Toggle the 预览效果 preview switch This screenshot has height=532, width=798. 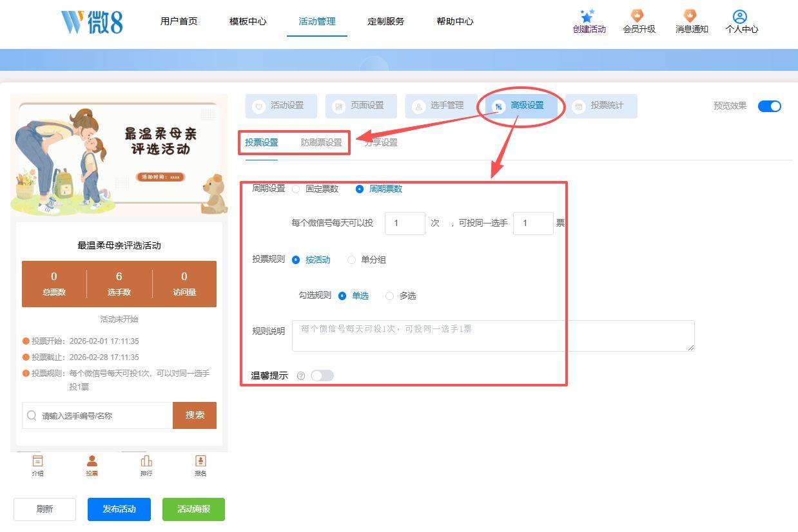pos(769,106)
